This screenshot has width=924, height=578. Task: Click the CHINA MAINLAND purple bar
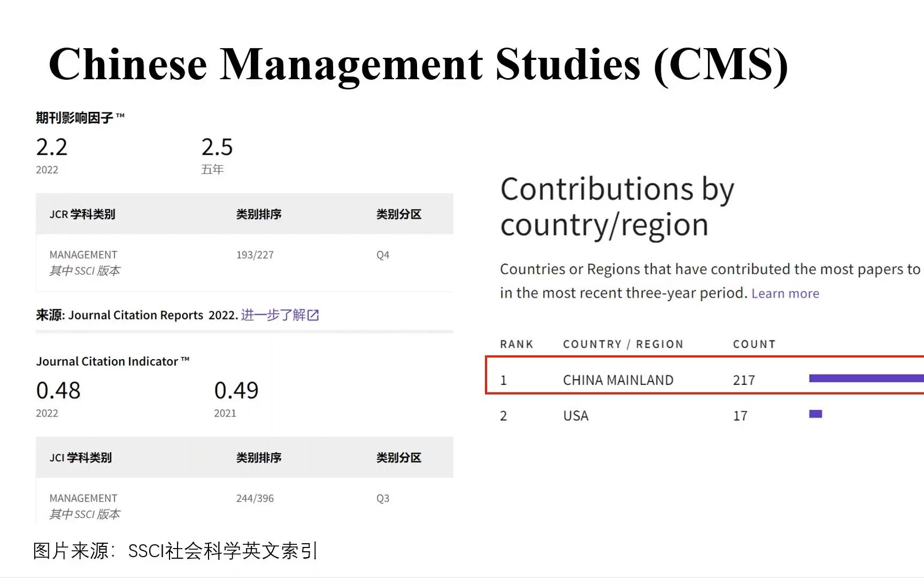tap(866, 378)
